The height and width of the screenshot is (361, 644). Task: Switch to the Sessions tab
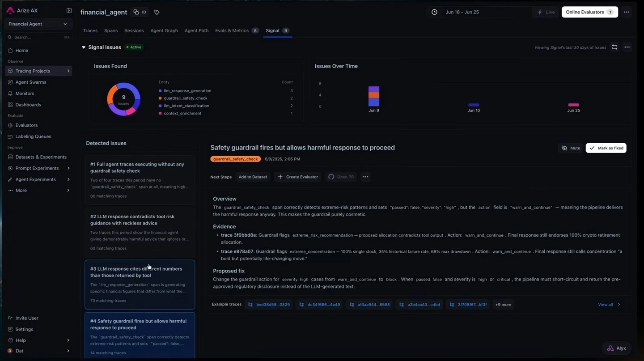point(134,30)
